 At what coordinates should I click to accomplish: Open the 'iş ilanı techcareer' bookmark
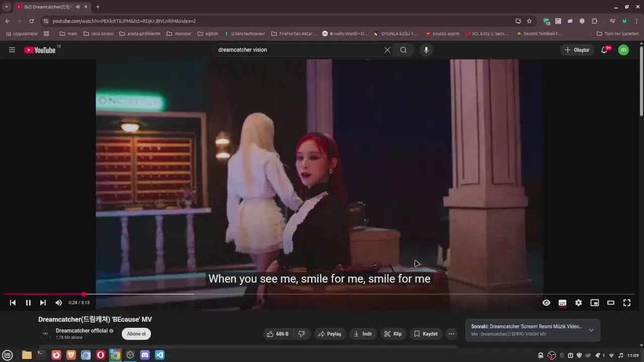click(245, 34)
